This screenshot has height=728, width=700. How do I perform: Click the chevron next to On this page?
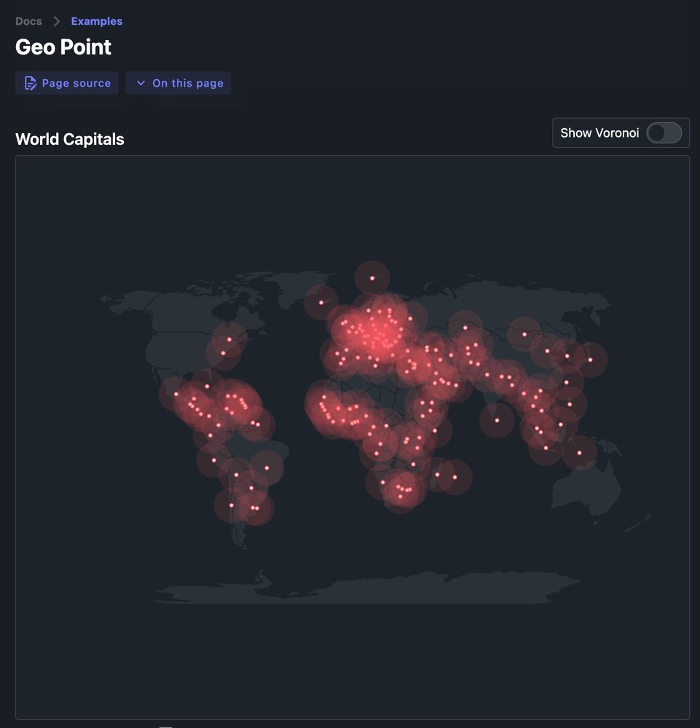coord(141,83)
